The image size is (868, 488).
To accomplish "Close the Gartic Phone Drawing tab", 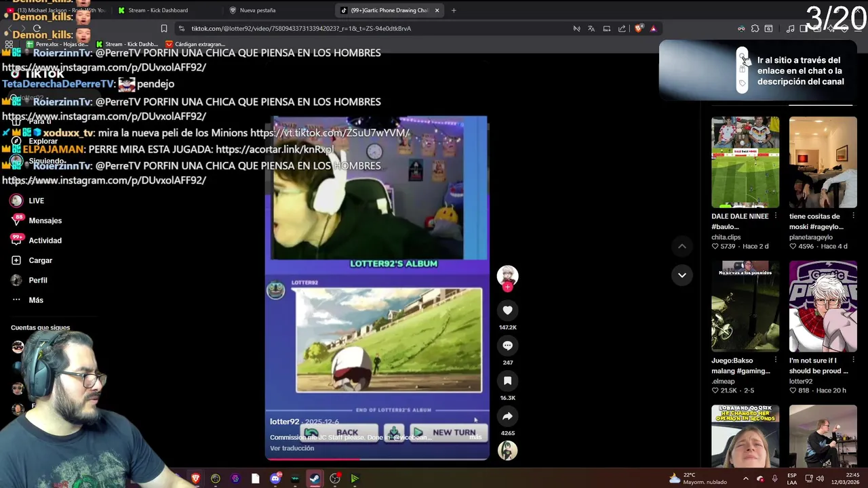I will 437,10.
